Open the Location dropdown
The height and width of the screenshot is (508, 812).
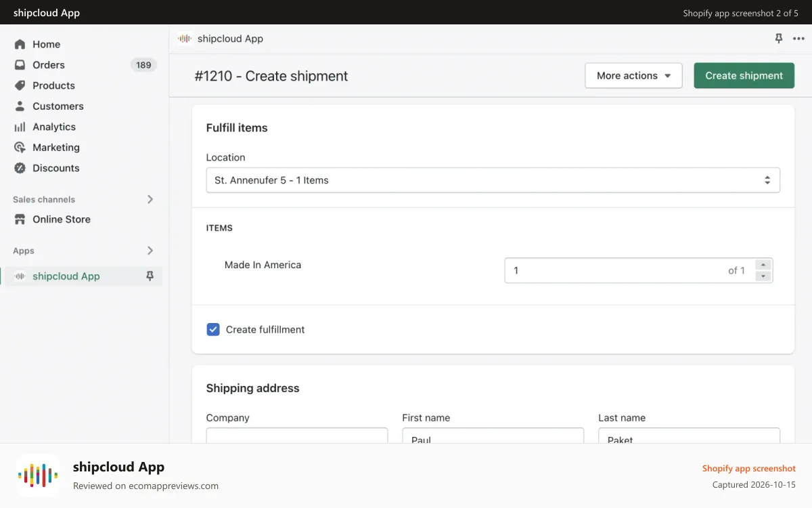coord(493,180)
